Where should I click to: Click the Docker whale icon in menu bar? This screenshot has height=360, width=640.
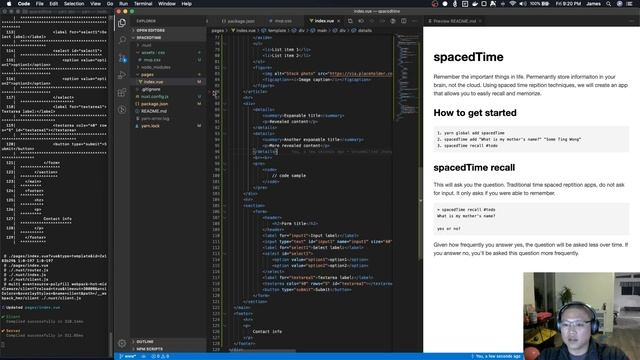pyautogui.click(x=475, y=4)
